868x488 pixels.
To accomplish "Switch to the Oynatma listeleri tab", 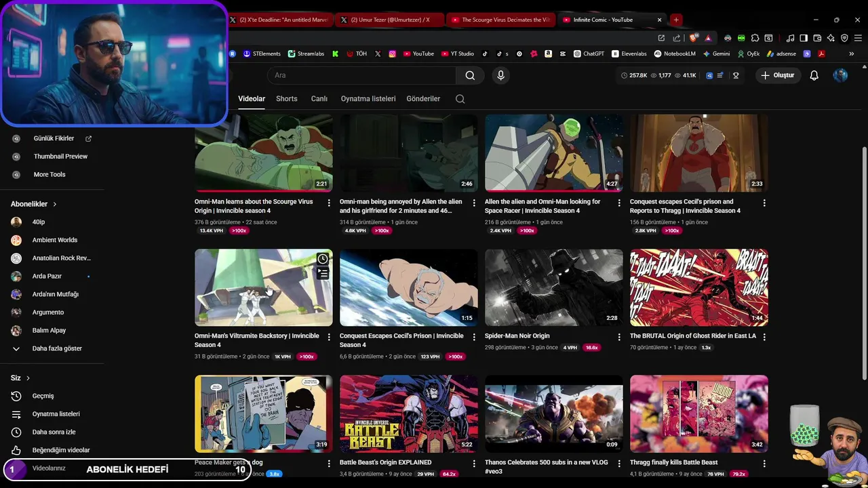I will pos(368,99).
